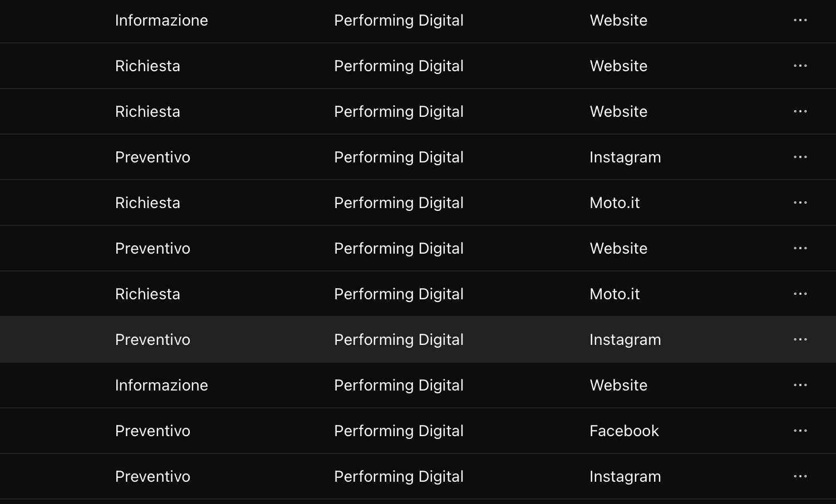Show options for Moto.it row above highlighted row
836x504 pixels.
[800, 294]
